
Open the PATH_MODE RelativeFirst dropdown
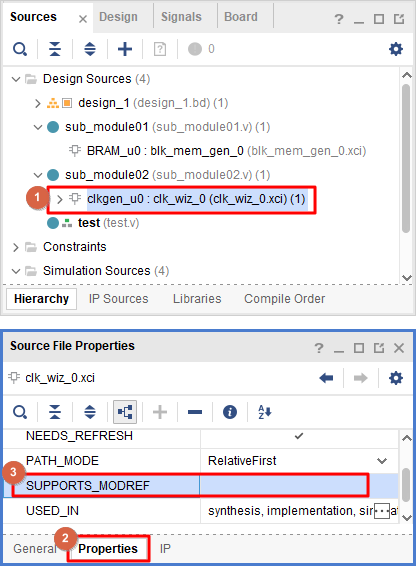pyautogui.click(x=382, y=461)
